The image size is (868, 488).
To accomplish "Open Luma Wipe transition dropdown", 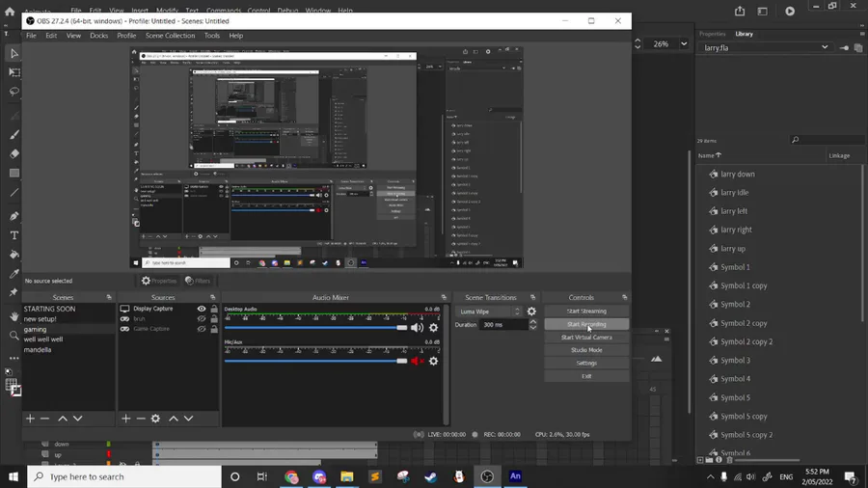I will tap(489, 312).
